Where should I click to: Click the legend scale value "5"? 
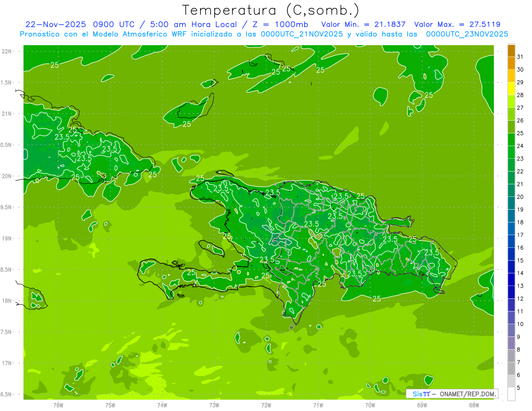[x=519, y=388]
